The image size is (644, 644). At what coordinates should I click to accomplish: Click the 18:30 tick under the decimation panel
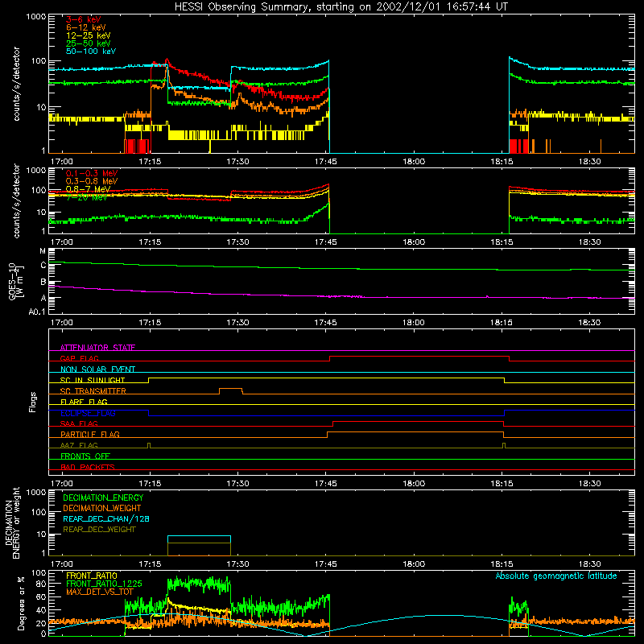coord(589,564)
